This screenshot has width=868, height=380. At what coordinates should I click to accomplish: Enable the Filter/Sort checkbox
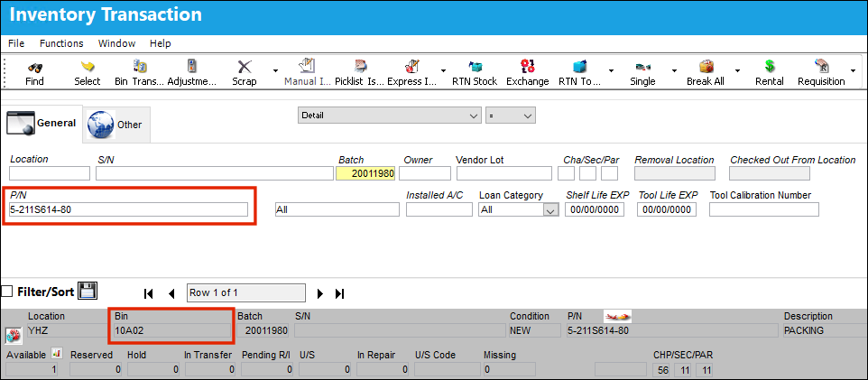click(x=6, y=292)
